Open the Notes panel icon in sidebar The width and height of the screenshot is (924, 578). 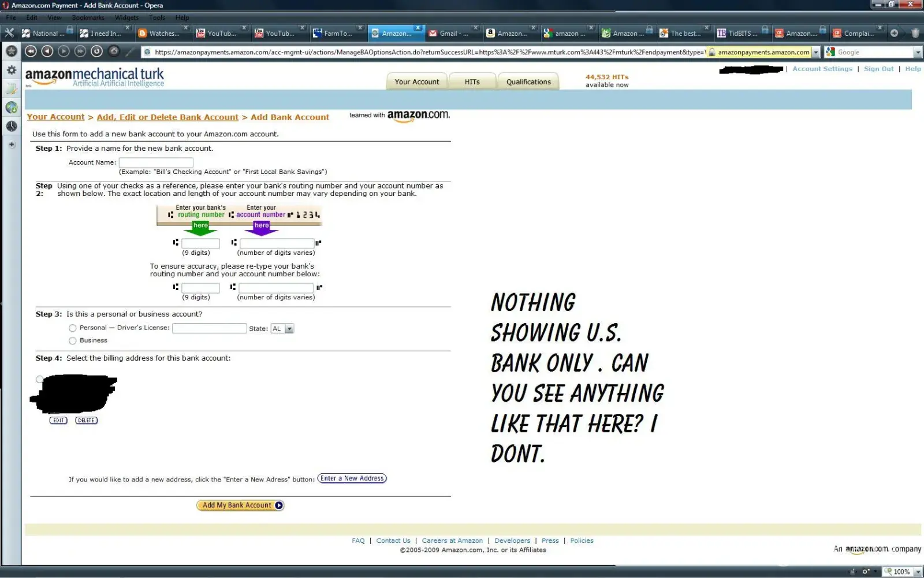pos(11,89)
